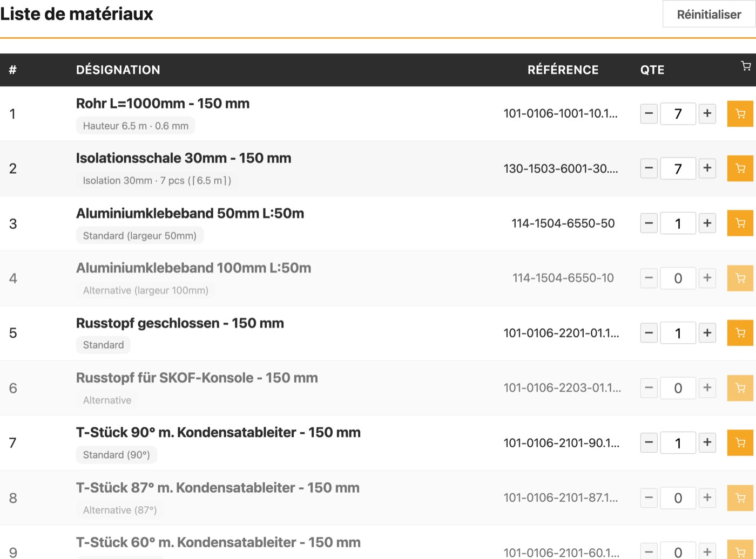Click the DÉSIGNATION column header
The height and width of the screenshot is (559, 756).
118,70
